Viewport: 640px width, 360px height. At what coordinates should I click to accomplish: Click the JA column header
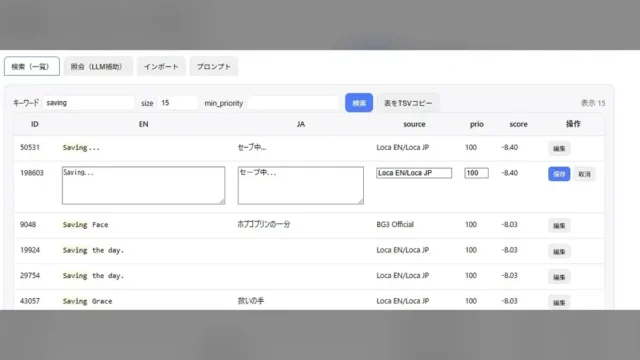click(x=301, y=124)
